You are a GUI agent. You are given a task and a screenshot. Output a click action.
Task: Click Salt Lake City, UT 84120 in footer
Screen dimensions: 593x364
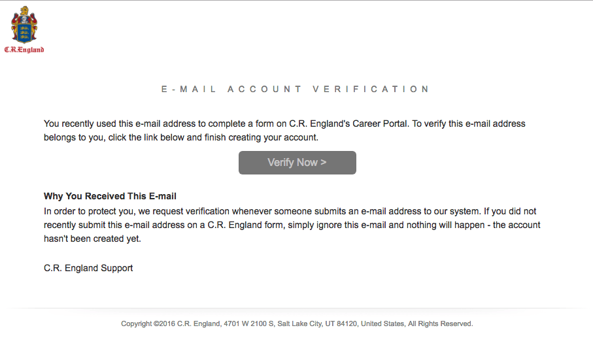[x=317, y=323]
